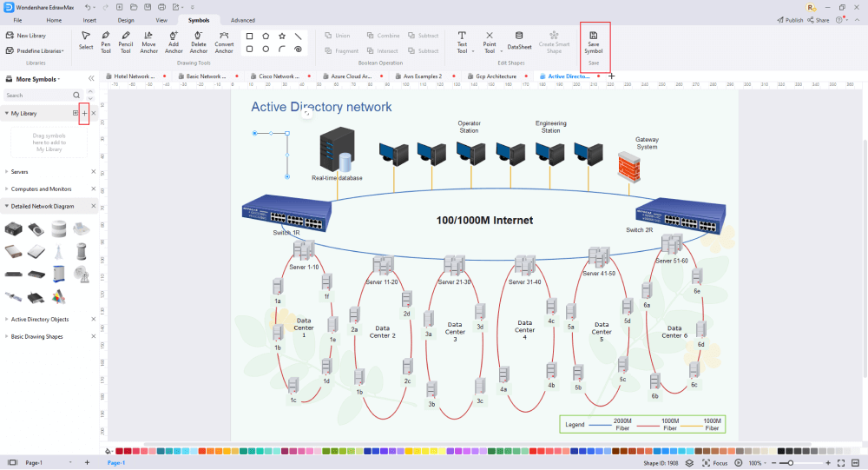The height and width of the screenshot is (470, 868).
Task: Collapse the symbols panel with double chevron
Action: coord(91,79)
